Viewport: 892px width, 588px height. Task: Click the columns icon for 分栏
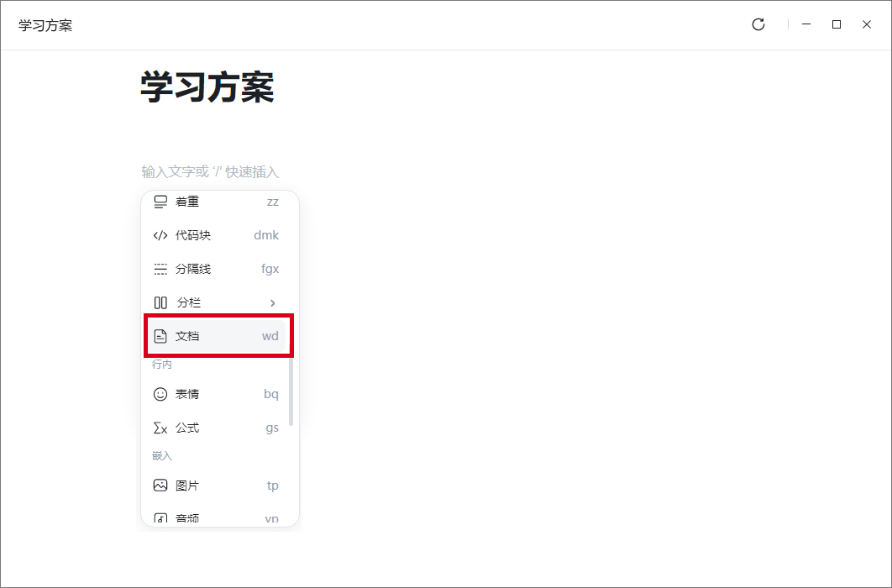[x=160, y=302]
